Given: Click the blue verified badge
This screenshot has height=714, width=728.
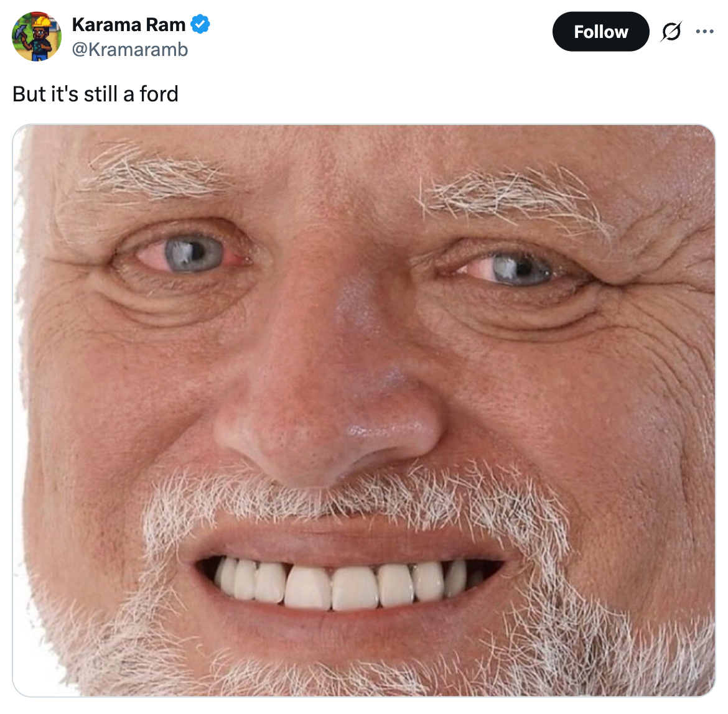Looking at the screenshot, I should (200, 25).
